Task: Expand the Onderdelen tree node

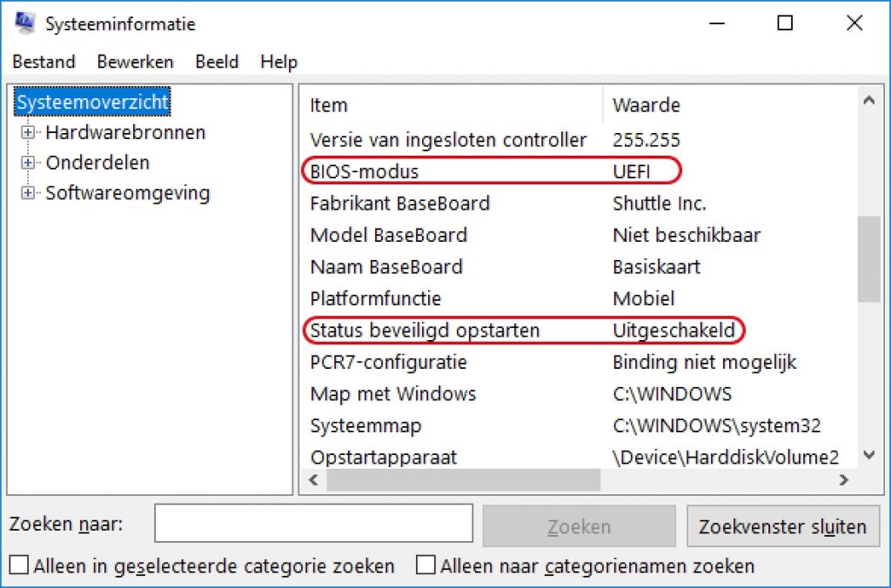Action: coord(28,163)
